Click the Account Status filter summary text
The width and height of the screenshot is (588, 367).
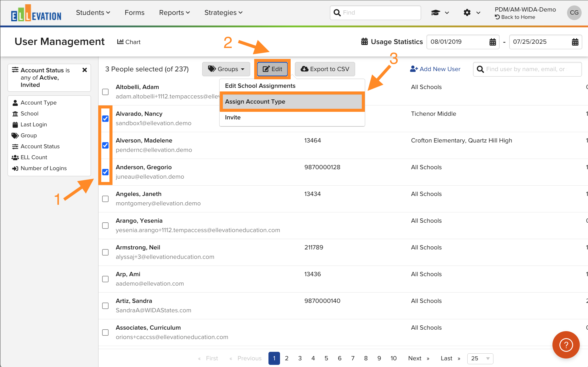point(45,77)
